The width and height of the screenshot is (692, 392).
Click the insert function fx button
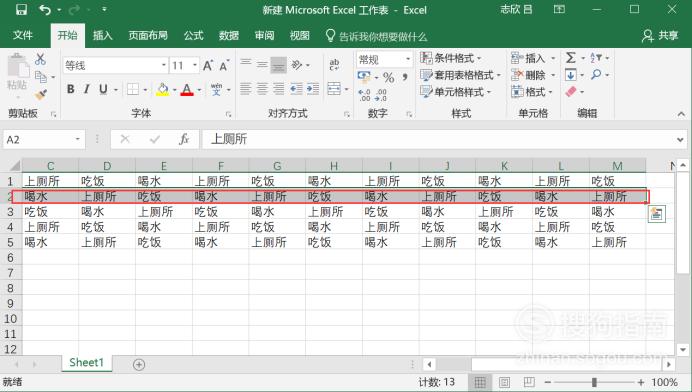coord(184,139)
